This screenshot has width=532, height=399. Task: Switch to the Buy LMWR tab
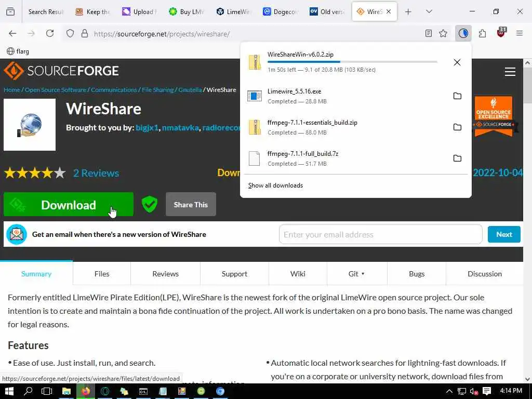[187, 11]
